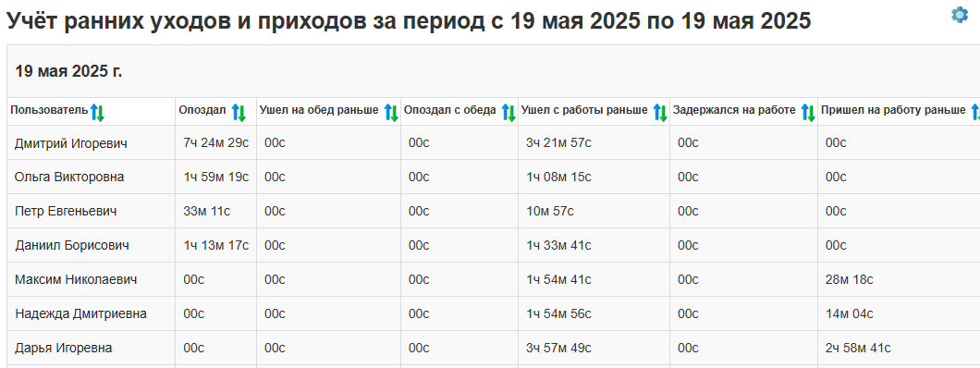The width and height of the screenshot is (980, 368).
Task: Sort by Опоздал с обеда arrows
Action: [508, 113]
